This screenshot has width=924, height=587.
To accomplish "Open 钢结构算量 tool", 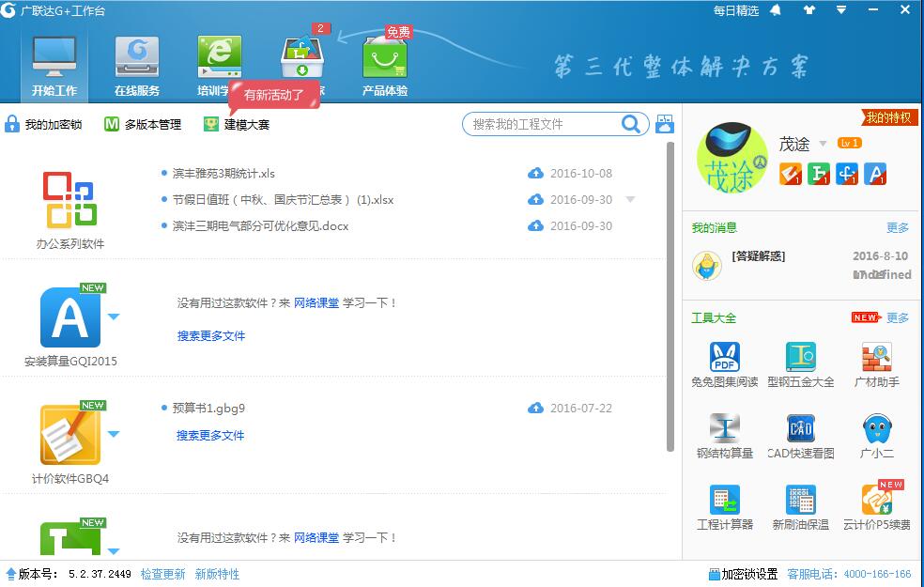I will [725, 436].
